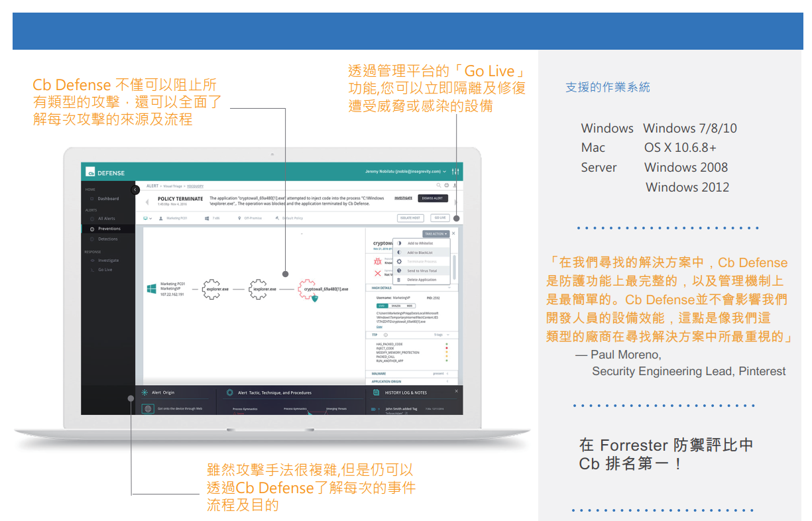Click the Visual Triage breadcrumb
812x521 pixels.
tap(172, 186)
